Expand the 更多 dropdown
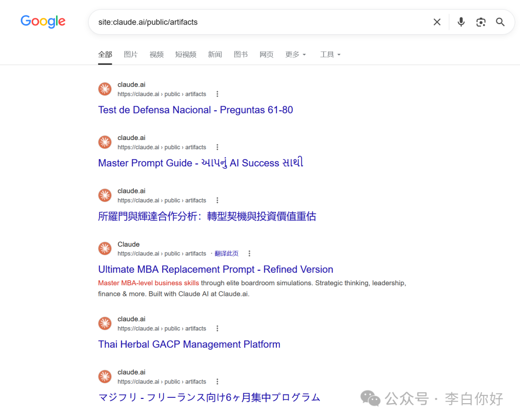Screen dimensions: 520x420 296,54
